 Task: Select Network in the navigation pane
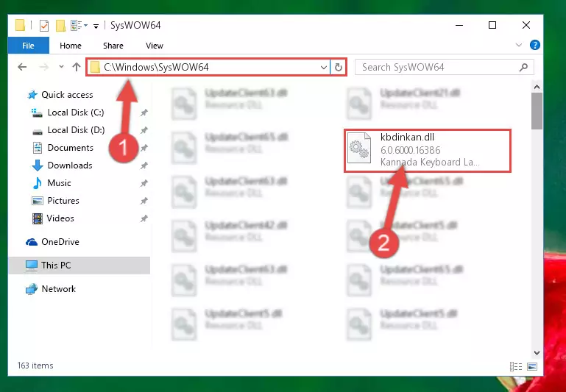pyautogui.click(x=58, y=289)
